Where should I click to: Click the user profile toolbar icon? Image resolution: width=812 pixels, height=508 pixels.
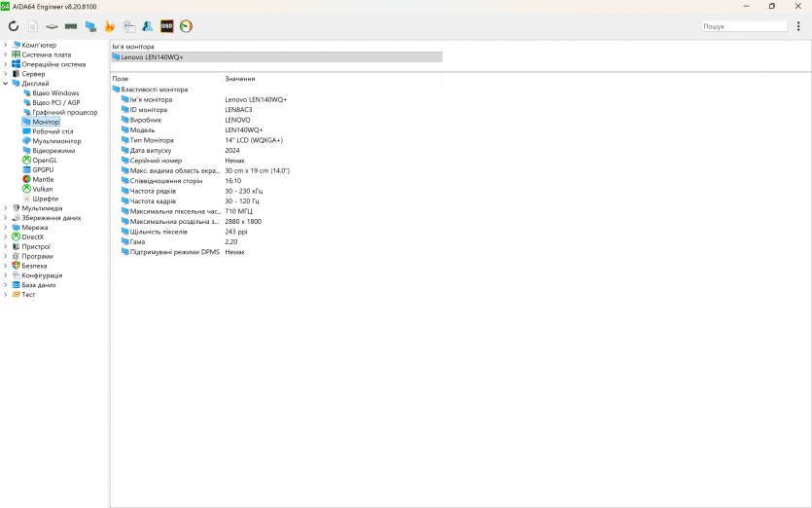point(147,26)
